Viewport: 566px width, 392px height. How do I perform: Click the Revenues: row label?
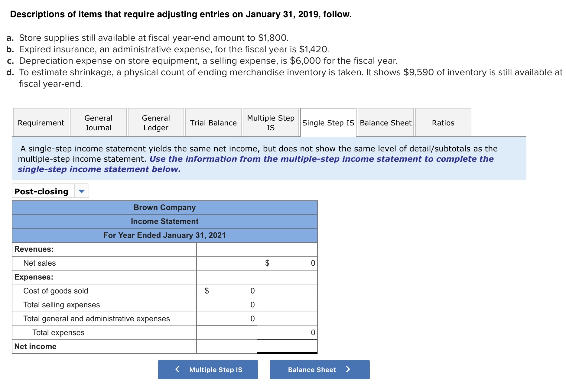pyautogui.click(x=34, y=249)
